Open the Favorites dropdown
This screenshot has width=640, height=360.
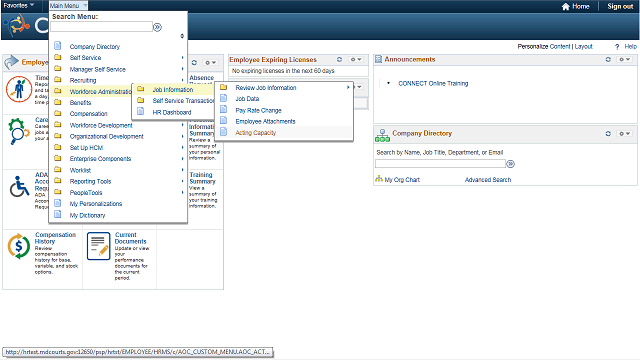[x=18, y=5]
